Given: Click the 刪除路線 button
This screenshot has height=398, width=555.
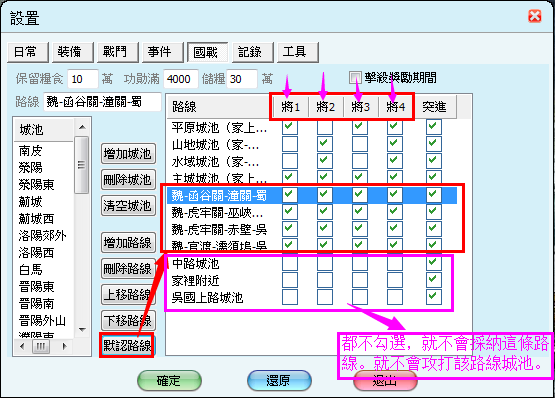Looking at the screenshot, I should (x=128, y=268).
